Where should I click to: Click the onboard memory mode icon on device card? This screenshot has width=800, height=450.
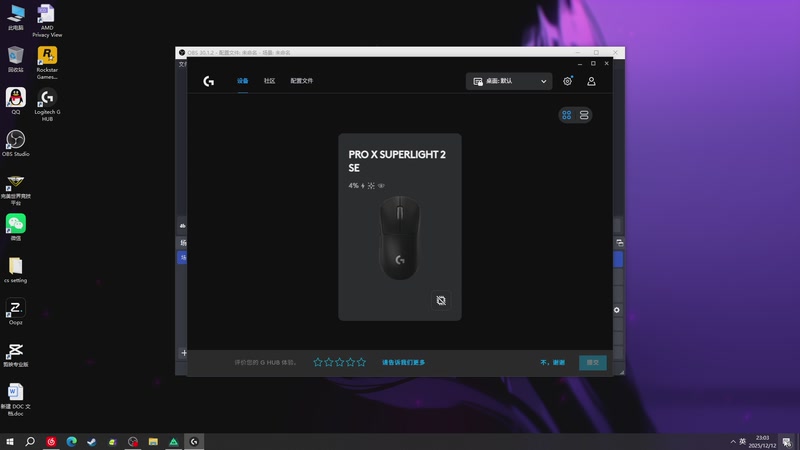(441, 301)
